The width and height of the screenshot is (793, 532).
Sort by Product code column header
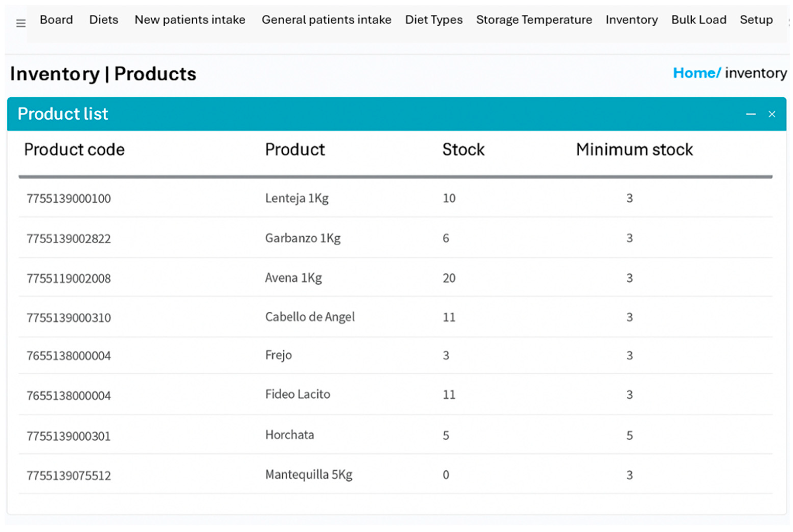point(74,150)
